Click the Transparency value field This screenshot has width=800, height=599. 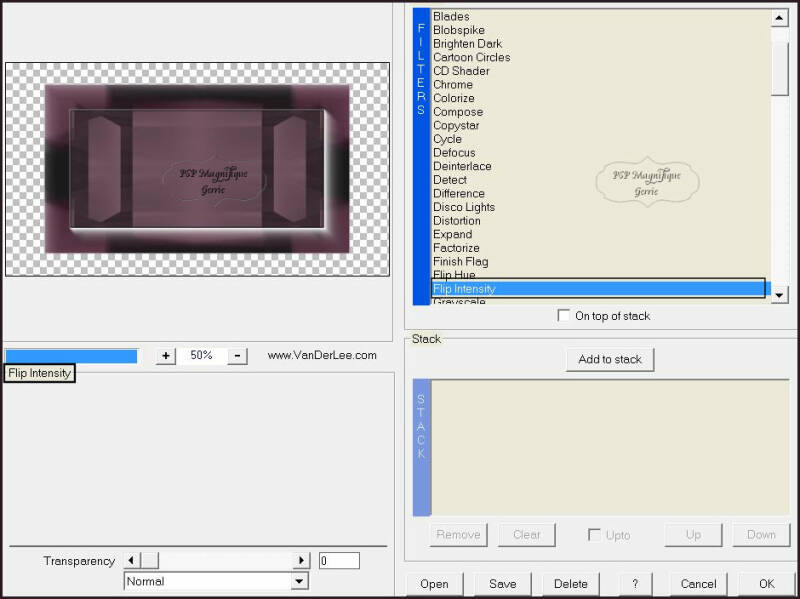click(339, 561)
